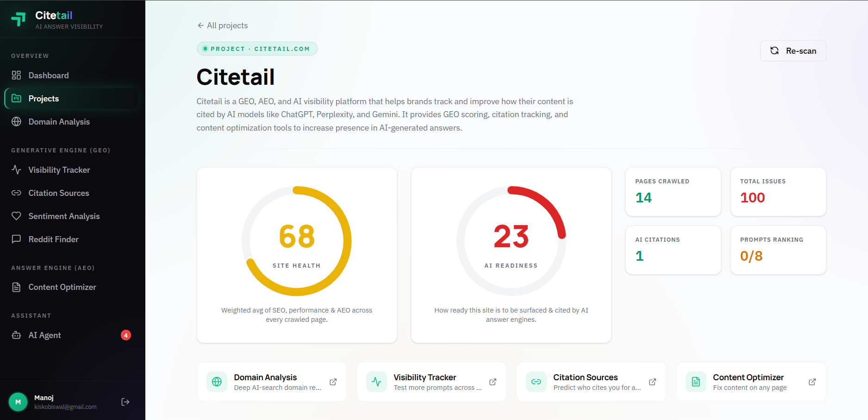Open Domain Analysis card's external link icon
This screenshot has height=420, width=868.
click(333, 382)
